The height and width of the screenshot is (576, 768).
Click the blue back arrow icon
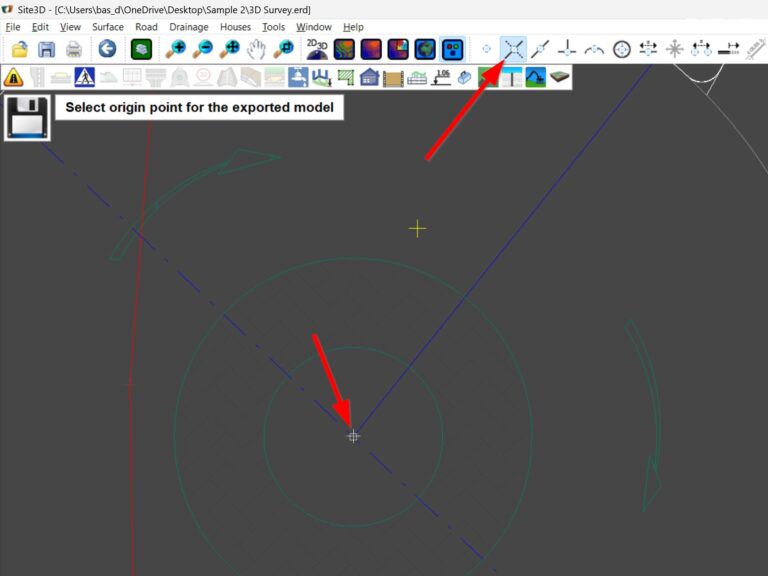(107, 49)
